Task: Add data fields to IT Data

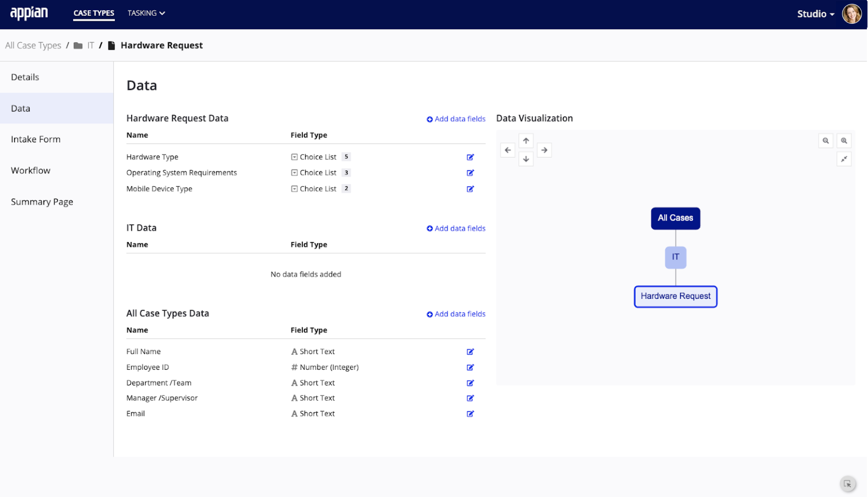Action: point(456,228)
